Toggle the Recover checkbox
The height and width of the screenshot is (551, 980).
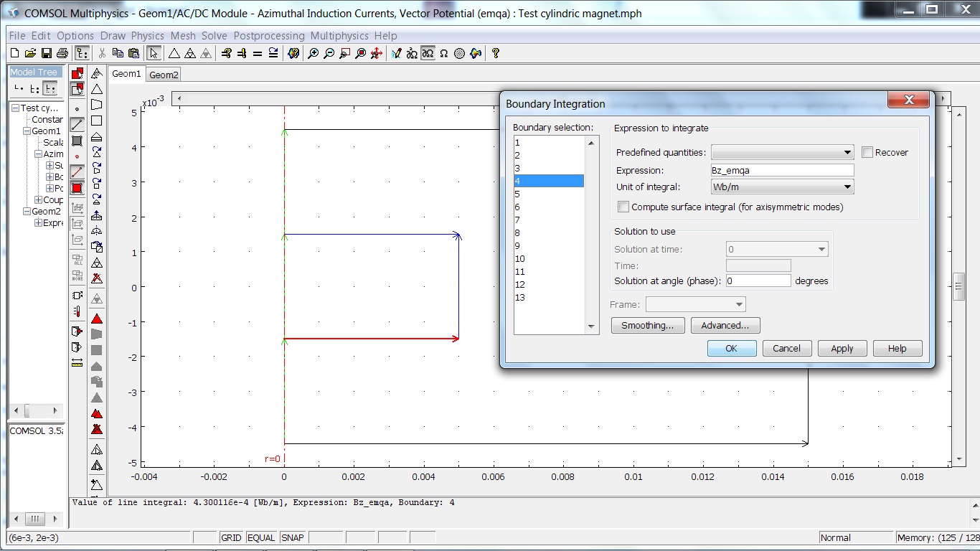coord(867,152)
